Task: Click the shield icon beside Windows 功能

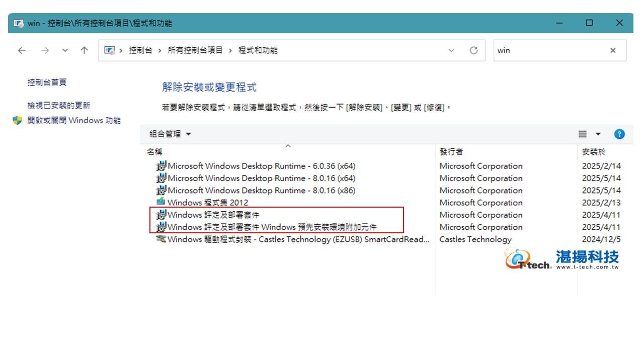Action: coord(18,120)
